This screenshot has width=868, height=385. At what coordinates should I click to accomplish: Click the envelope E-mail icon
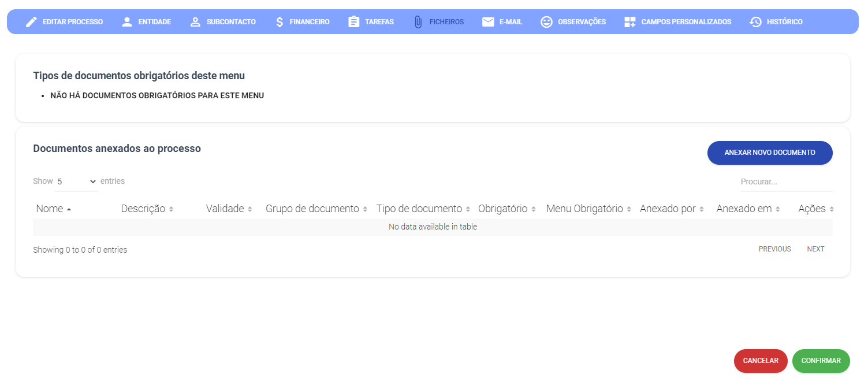click(x=488, y=22)
